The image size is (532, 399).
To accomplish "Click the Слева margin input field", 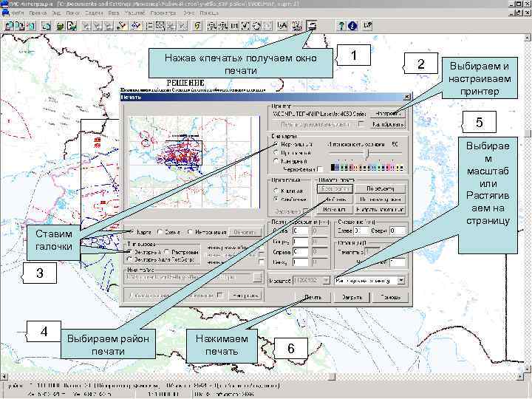I will pyautogui.click(x=300, y=231).
